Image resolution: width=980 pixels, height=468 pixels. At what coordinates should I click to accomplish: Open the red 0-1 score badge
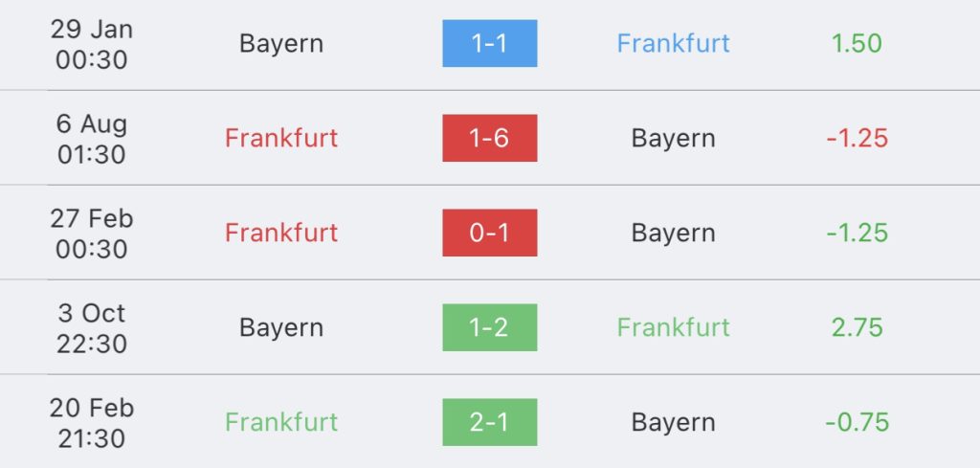point(489,233)
